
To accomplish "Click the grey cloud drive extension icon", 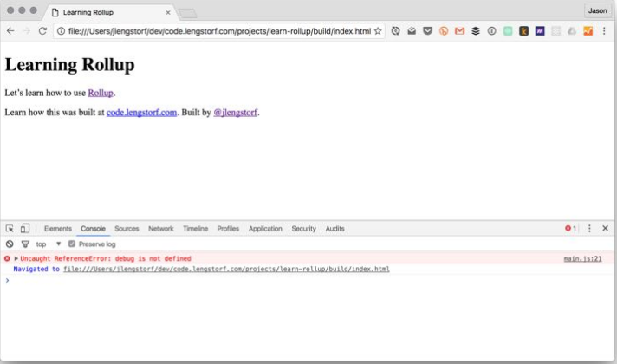I will pos(572,31).
